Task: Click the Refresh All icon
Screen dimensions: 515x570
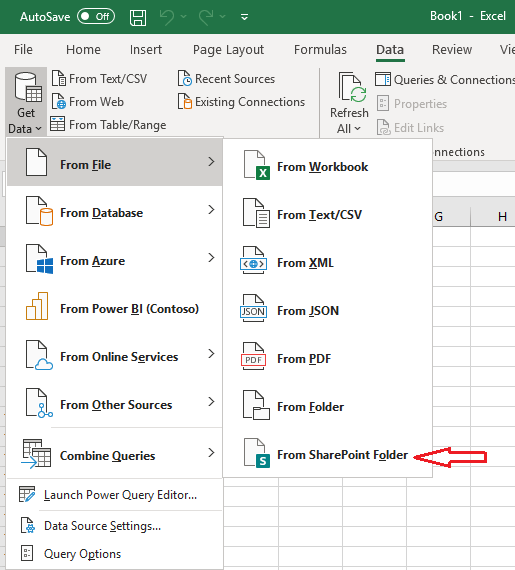Action: [352, 87]
